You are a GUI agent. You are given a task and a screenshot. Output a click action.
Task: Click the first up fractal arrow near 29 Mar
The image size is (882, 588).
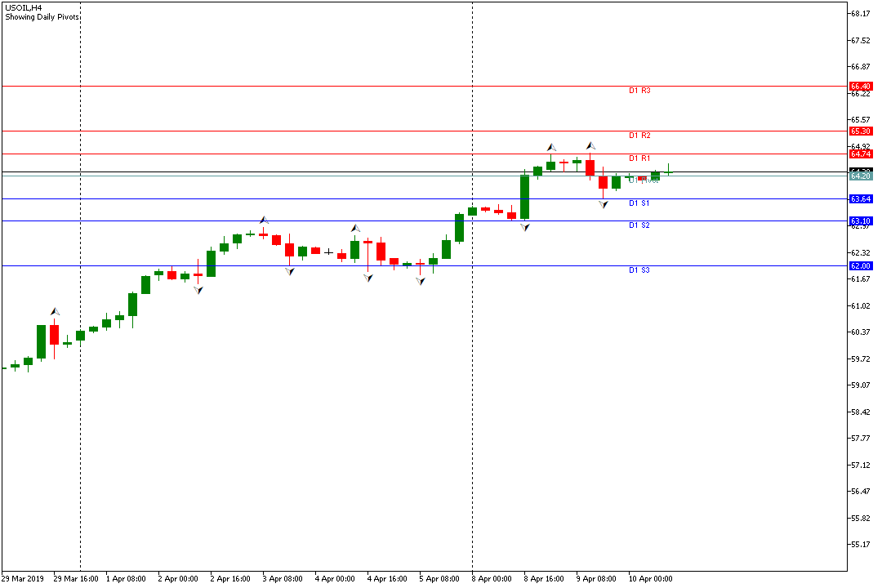pos(55,311)
